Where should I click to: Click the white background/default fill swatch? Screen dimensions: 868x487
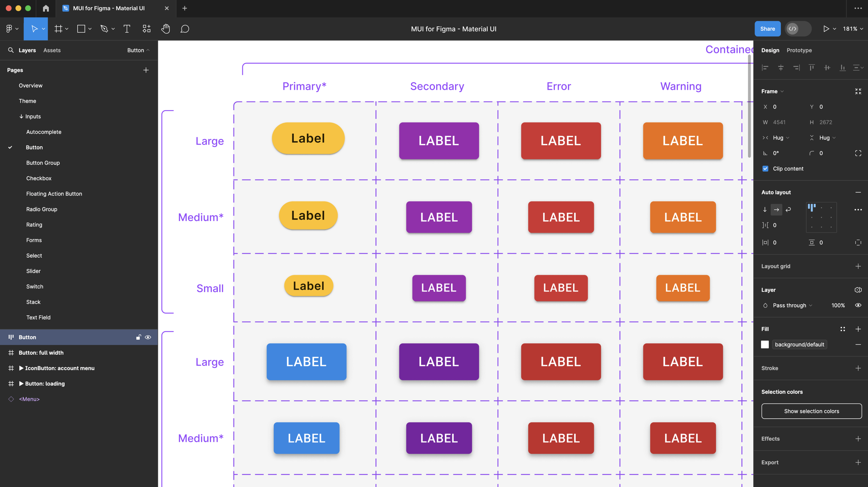coord(765,345)
